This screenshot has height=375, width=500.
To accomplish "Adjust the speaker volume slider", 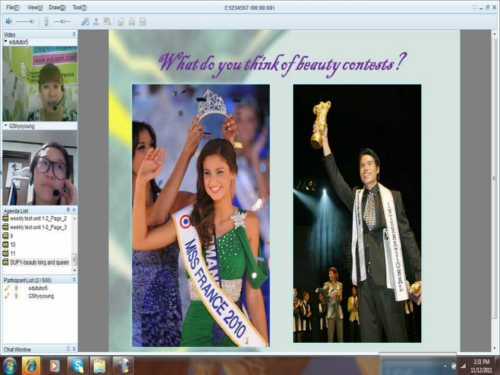I will pos(25,22).
